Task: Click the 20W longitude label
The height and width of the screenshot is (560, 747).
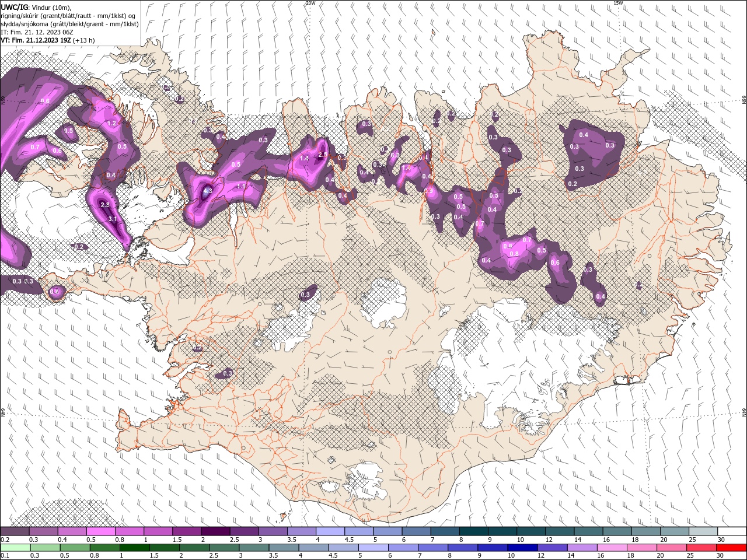Action: (310, 3)
